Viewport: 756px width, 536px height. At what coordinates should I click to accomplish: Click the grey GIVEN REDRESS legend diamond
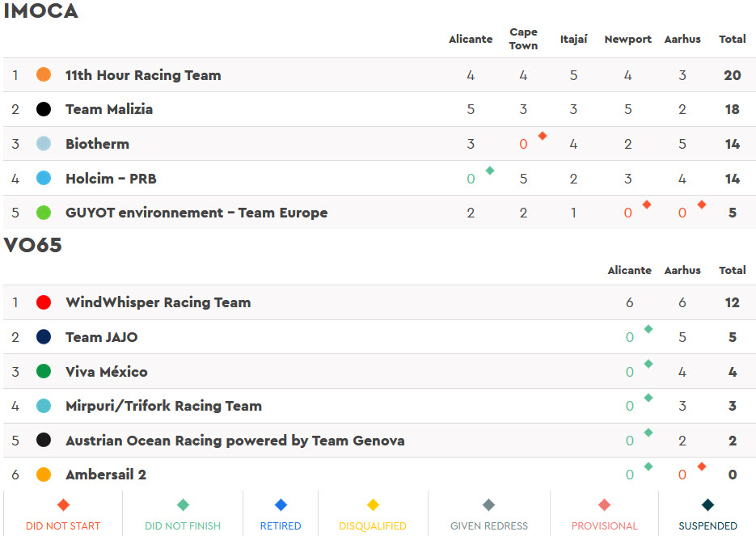[x=489, y=504]
